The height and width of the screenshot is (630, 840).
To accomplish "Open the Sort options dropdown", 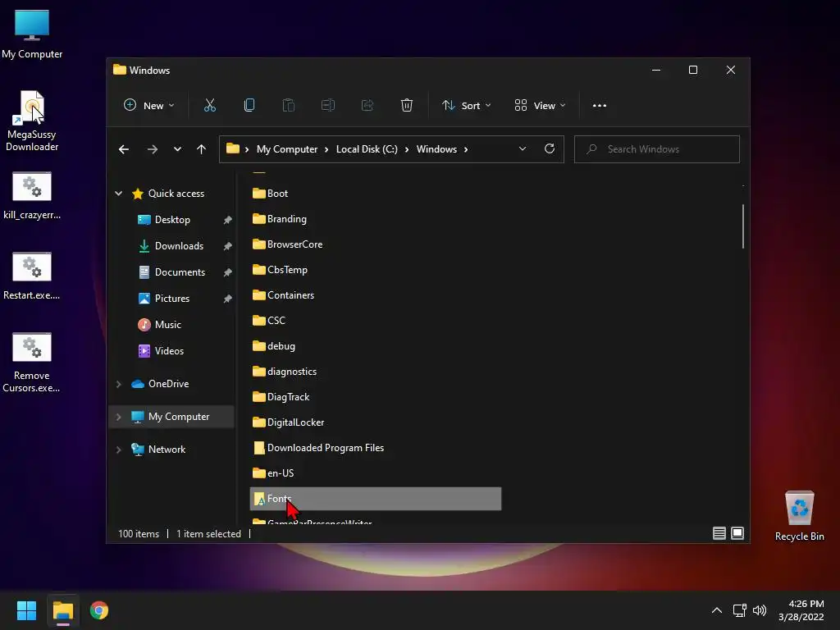I will [x=466, y=106].
